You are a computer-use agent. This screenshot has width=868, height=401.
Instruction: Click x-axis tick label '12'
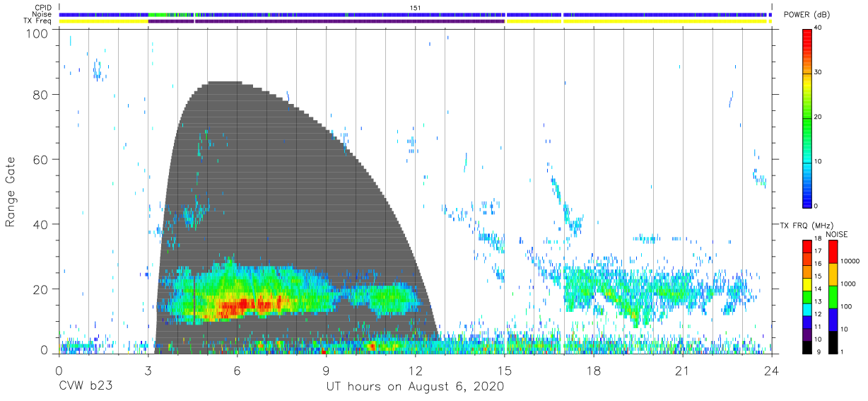pos(415,371)
